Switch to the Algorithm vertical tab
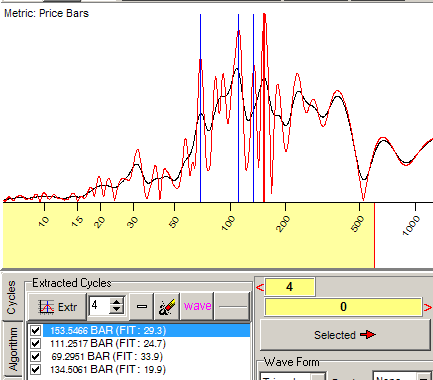Screen dimensions: 433x380 tap(13, 349)
